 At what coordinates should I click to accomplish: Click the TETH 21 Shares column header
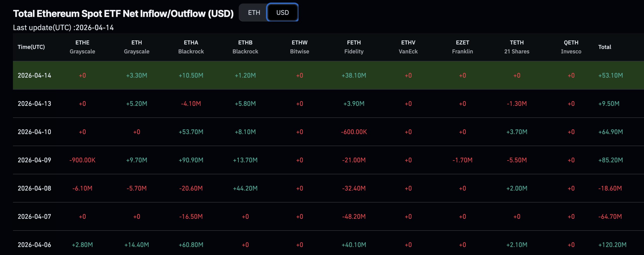click(516, 47)
